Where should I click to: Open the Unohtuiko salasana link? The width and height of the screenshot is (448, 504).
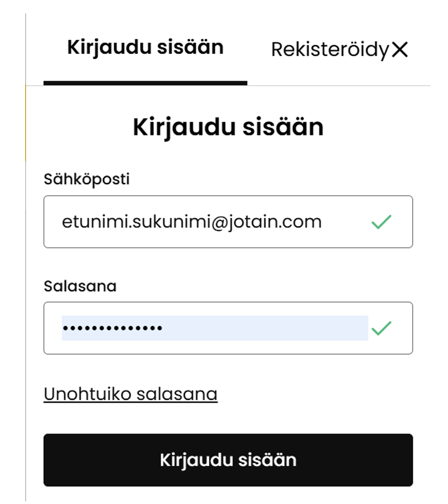click(130, 394)
